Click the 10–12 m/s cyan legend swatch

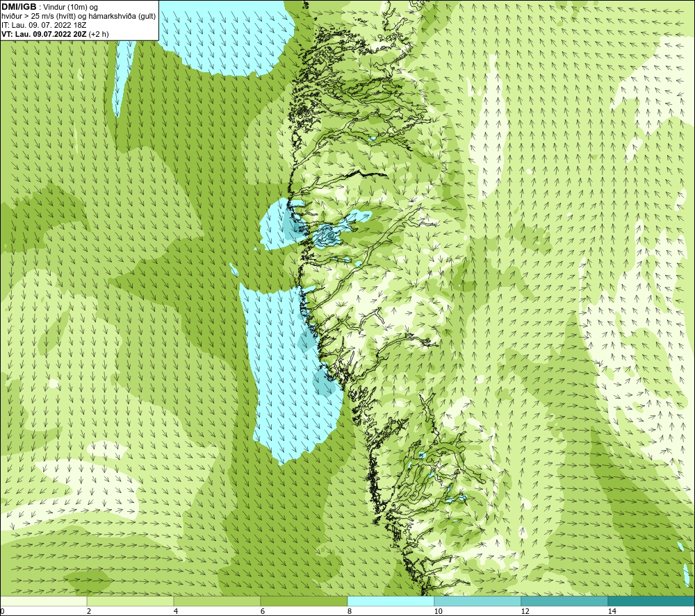tap(478, 601)
